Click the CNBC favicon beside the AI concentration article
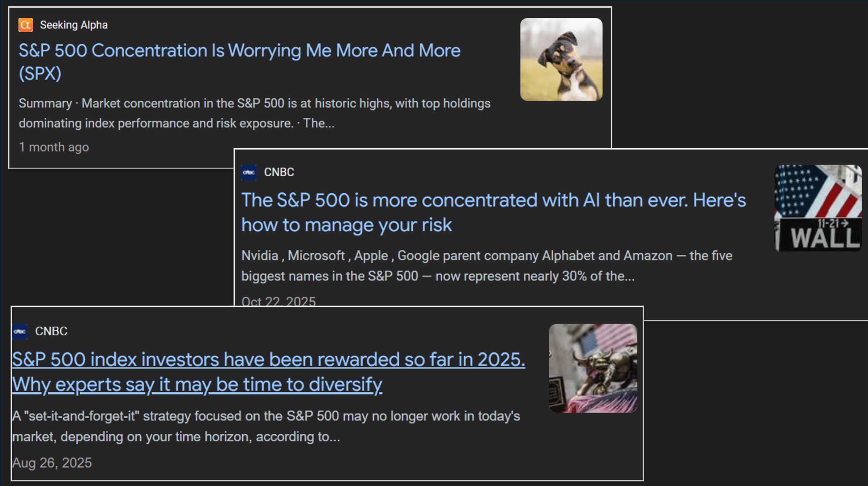The width and height of the screenshot is (868, 486). [x=249, y=172]
